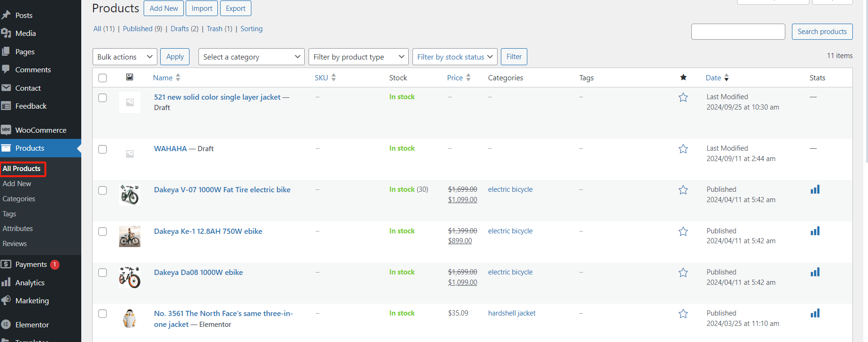Sort products by Price column
This screenshot has height=342, width=868.
pos(459,77)
